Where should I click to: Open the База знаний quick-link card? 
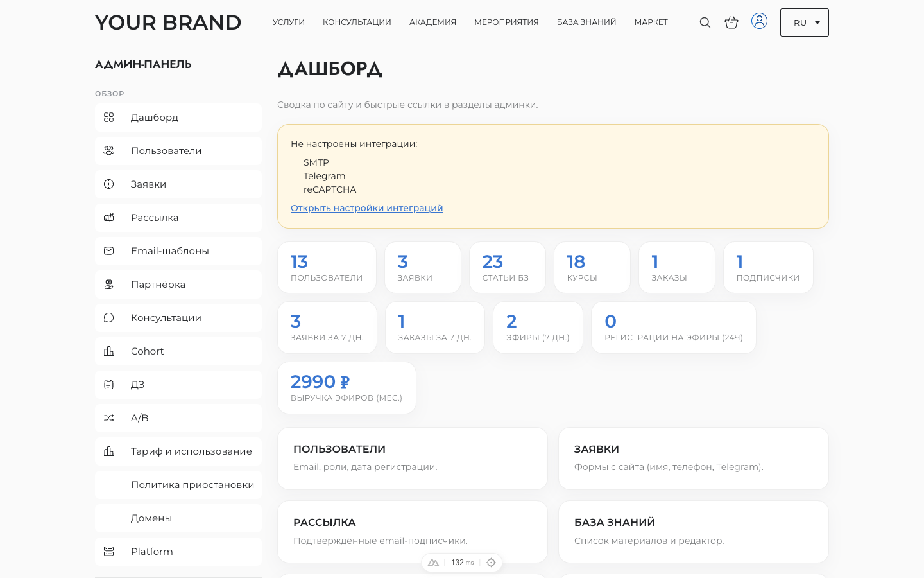pos(694,532)
